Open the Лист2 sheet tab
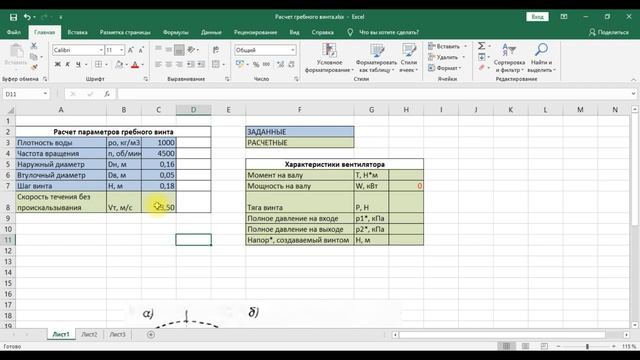The height and width of the screenshot is (360, 640). coord(89,334)
